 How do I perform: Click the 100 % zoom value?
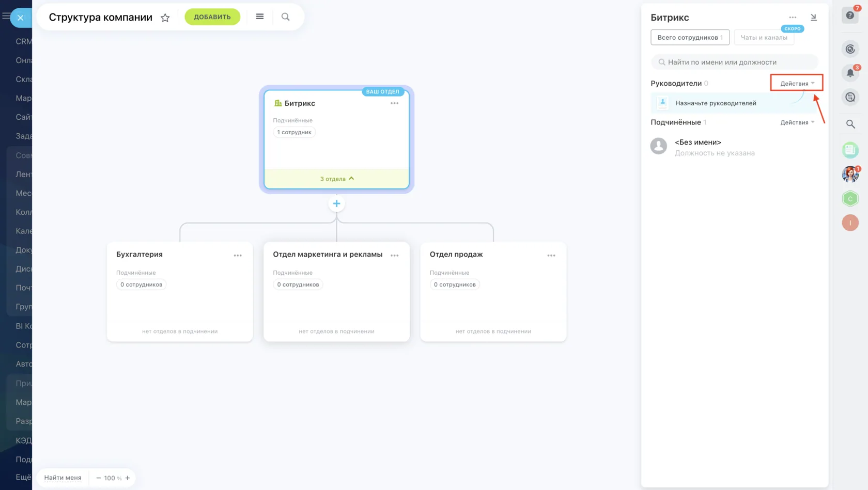click(x=113, y=478)
